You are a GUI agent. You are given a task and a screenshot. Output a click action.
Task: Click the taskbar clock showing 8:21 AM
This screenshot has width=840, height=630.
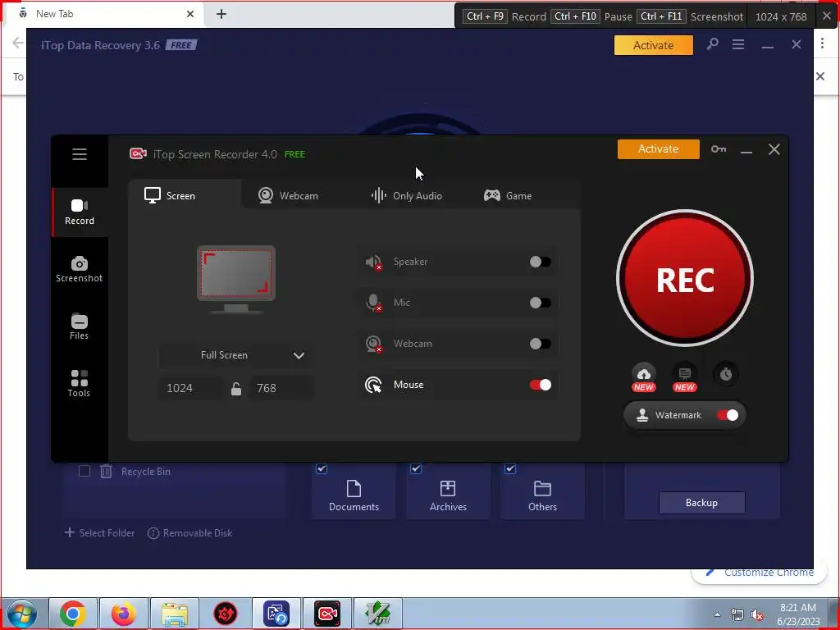pos(798,614)
